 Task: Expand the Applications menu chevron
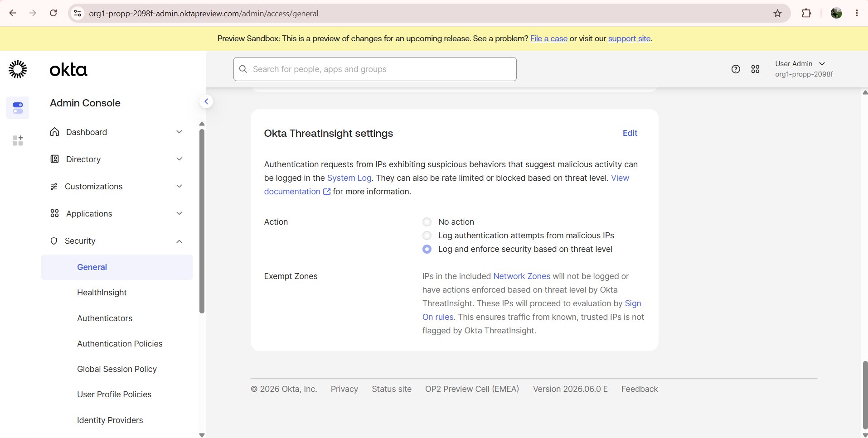pyautogui.click(x=179, y=213)
